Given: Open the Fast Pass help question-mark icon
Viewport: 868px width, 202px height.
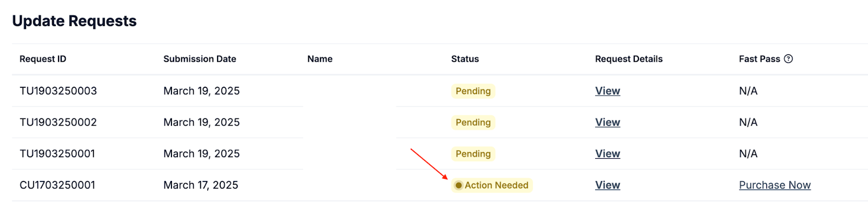Looking at the screenshot, I should pos(788,59).
